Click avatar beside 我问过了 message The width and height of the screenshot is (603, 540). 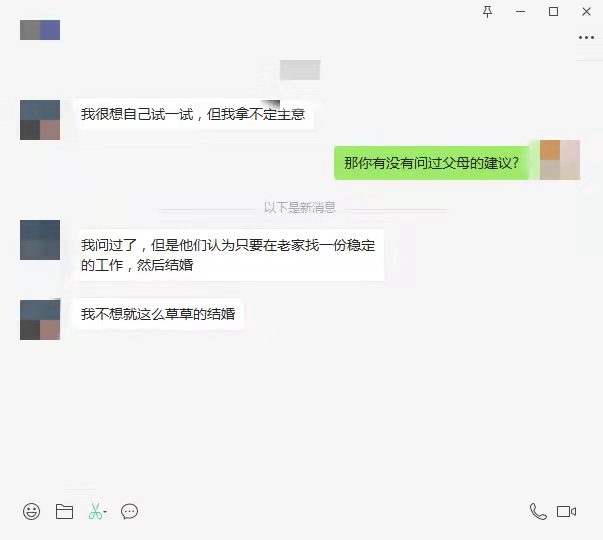[40, 240]
